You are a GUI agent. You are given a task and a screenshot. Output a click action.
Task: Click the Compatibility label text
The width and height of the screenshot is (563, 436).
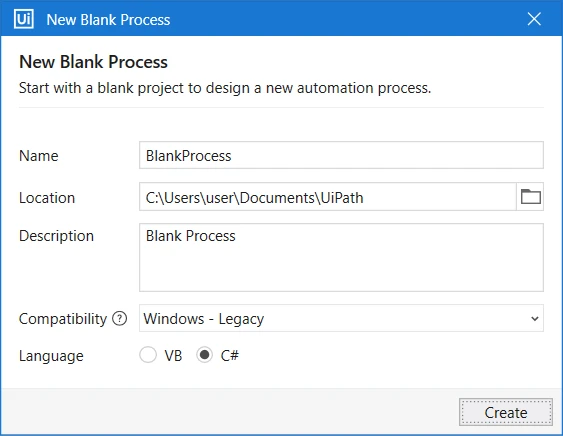pyautogui.click(x=63, y=319)
